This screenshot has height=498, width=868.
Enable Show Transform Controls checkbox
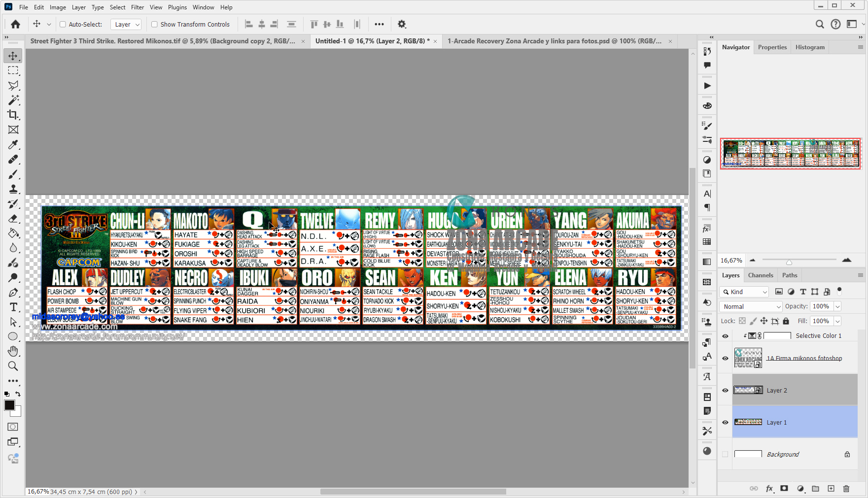pyautogui.click(x=154, y=24)
